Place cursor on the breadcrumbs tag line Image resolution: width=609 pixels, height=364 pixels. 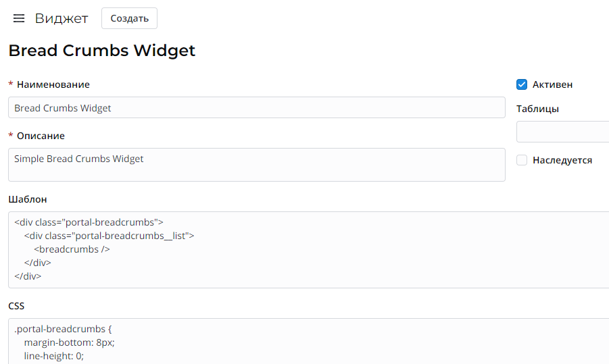(72, 249)
